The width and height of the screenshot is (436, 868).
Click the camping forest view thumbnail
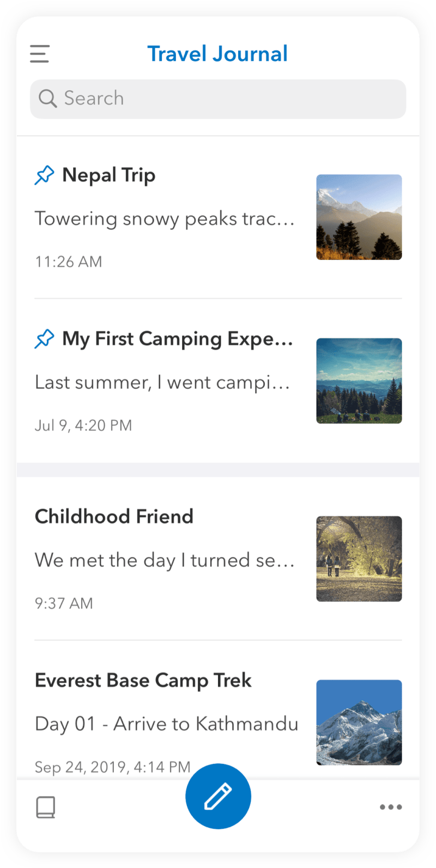click(x=359, y=381)
